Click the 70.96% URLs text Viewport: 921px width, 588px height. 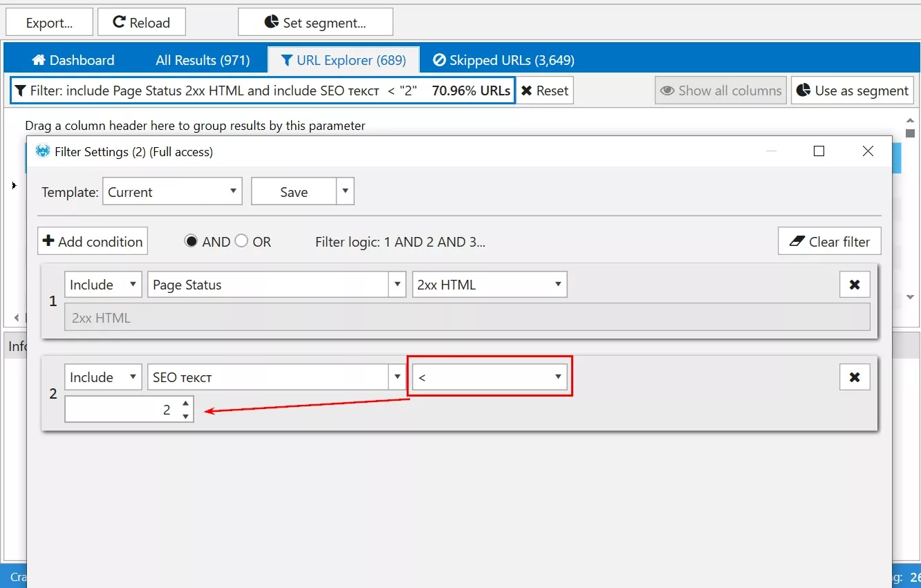[x=471, y=91]
